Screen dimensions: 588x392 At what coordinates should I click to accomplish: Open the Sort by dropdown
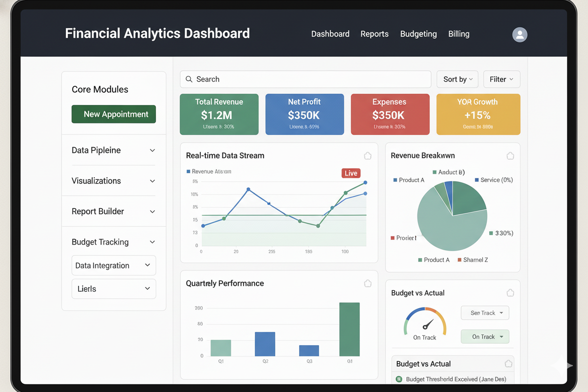pos(457,79)
